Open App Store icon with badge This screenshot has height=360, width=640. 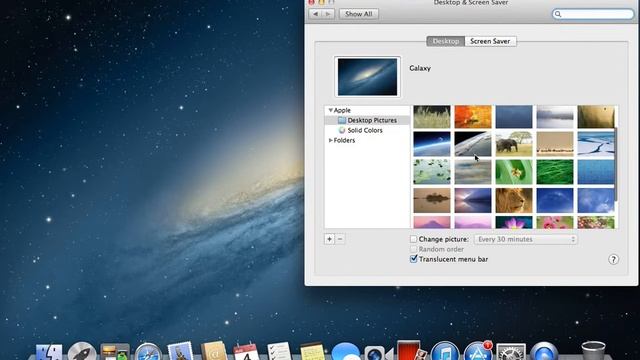[x=478, y=351]
